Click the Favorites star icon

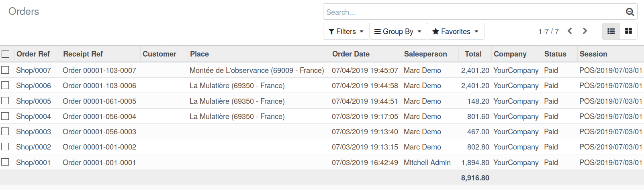(435, 31)
